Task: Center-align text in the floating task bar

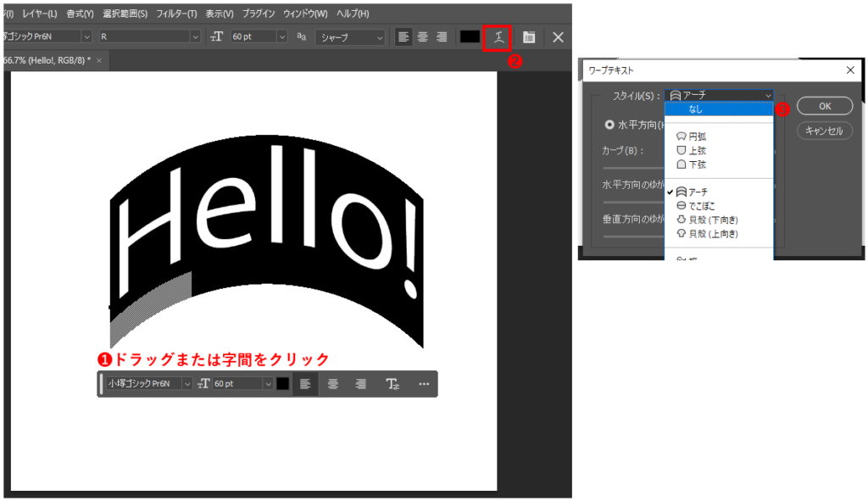Action: click(332, 384)
